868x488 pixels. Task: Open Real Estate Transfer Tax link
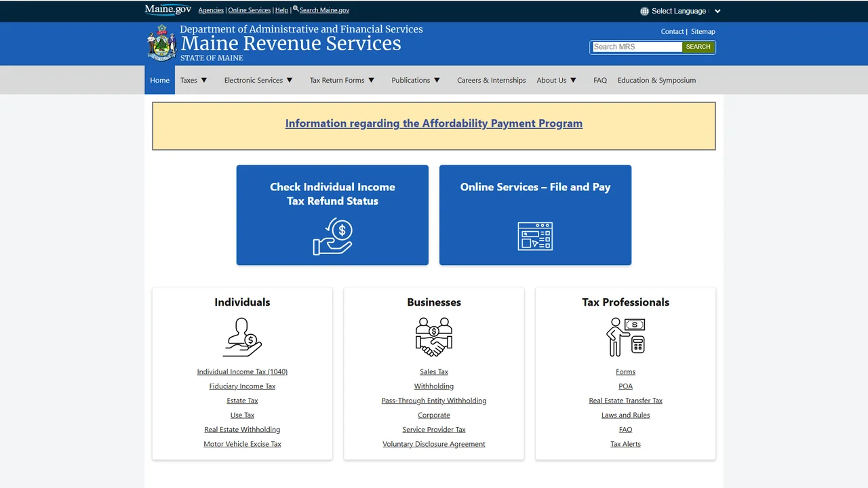pos(625,401)
